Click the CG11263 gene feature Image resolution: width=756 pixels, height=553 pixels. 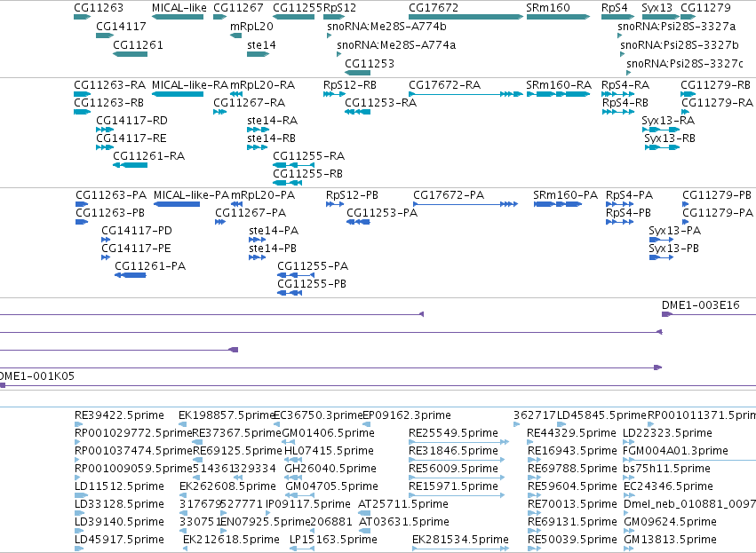tap(82, 17)
